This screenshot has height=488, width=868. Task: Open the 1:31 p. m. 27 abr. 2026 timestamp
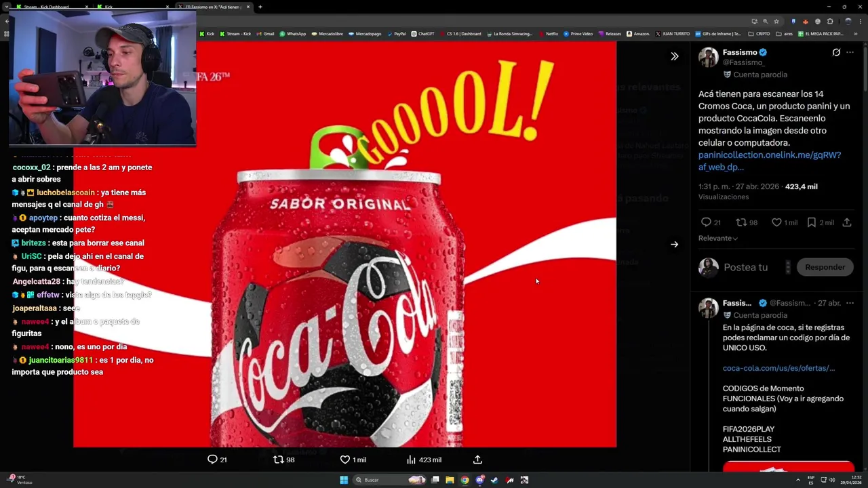click(x=740, y=186)
